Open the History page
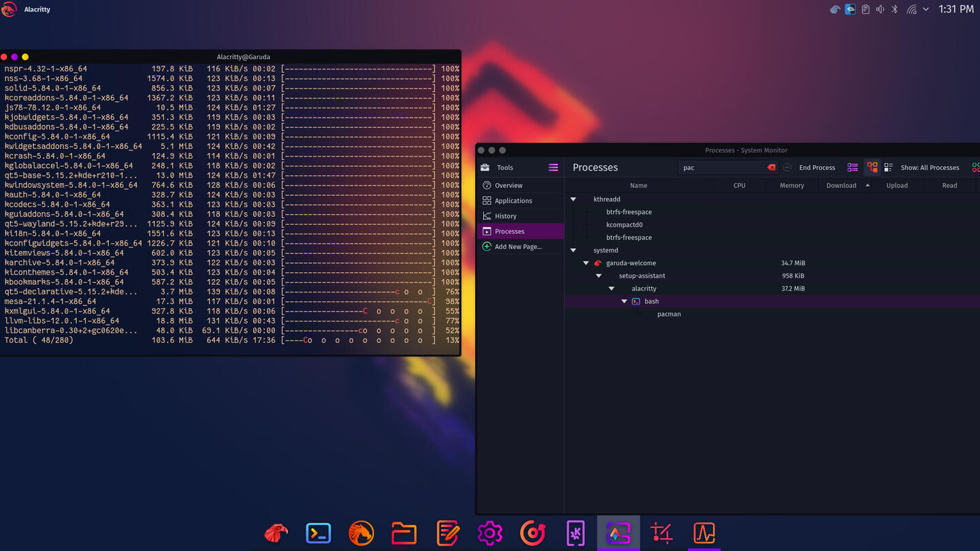Viewport: 980px width, 551px height. pos(521,216)
